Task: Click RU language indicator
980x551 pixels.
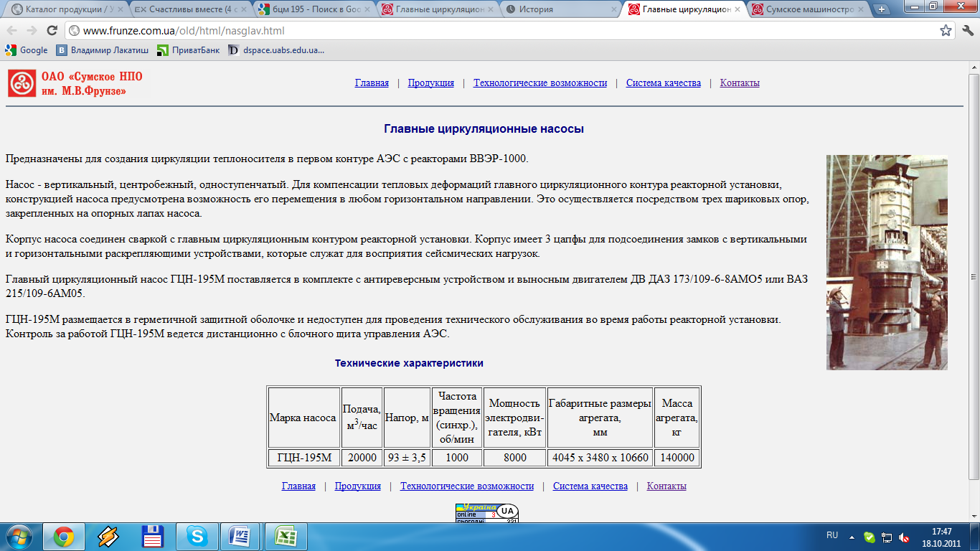Action: tap(832, 536)
